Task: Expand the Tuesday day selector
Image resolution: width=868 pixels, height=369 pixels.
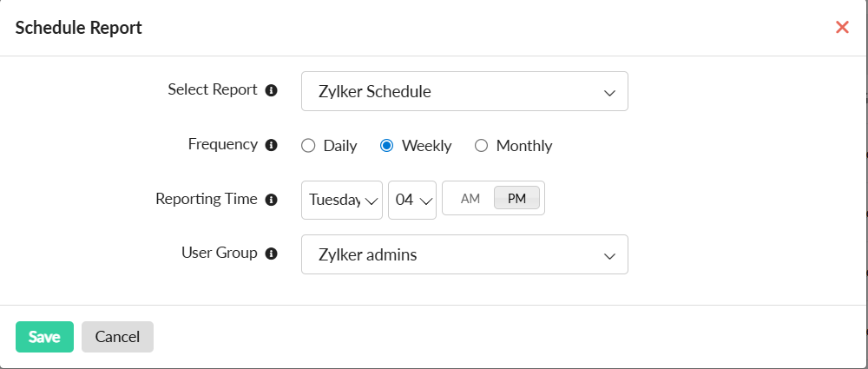Action: click(x=342, y=200)
